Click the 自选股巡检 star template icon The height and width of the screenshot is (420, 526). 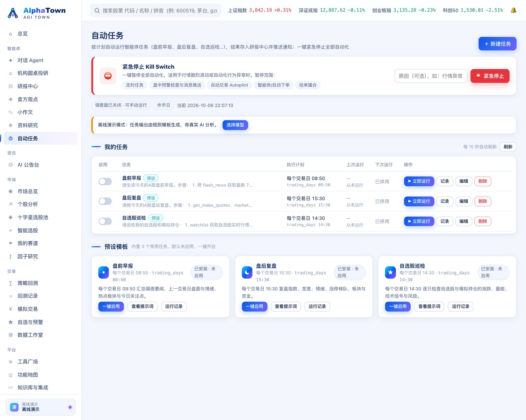pos(390,272)
